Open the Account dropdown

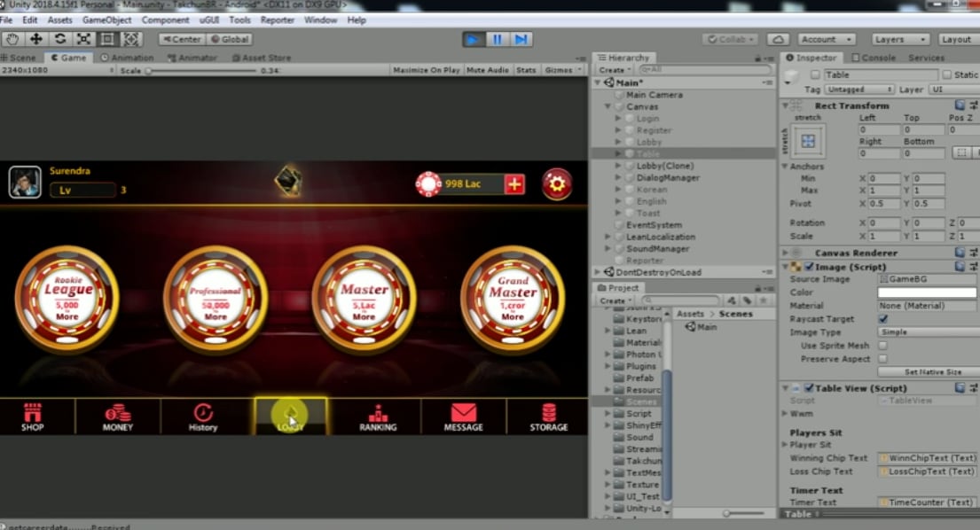coord(827,39)
